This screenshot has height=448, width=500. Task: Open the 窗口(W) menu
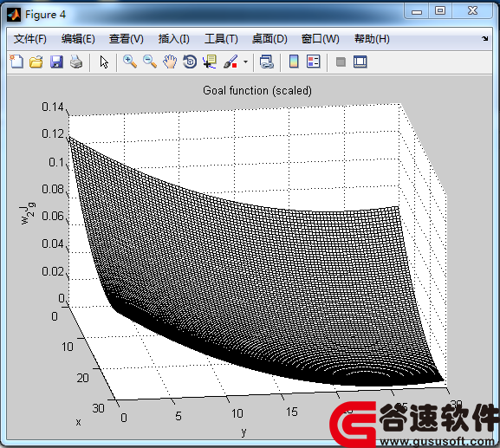[x=320, y=39]
